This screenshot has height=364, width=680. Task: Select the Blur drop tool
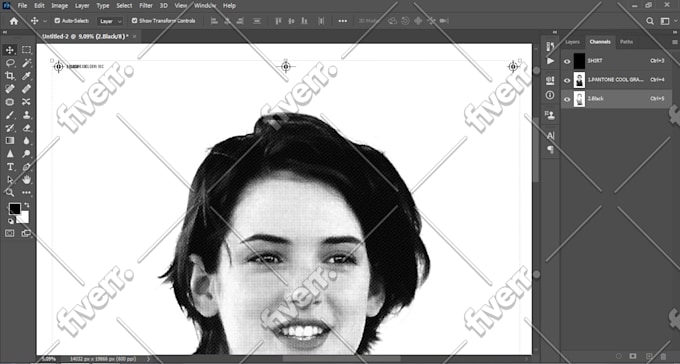26,141
